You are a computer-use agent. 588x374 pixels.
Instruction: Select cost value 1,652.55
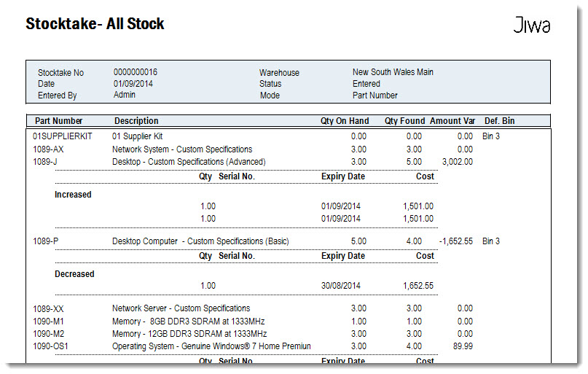418,286
